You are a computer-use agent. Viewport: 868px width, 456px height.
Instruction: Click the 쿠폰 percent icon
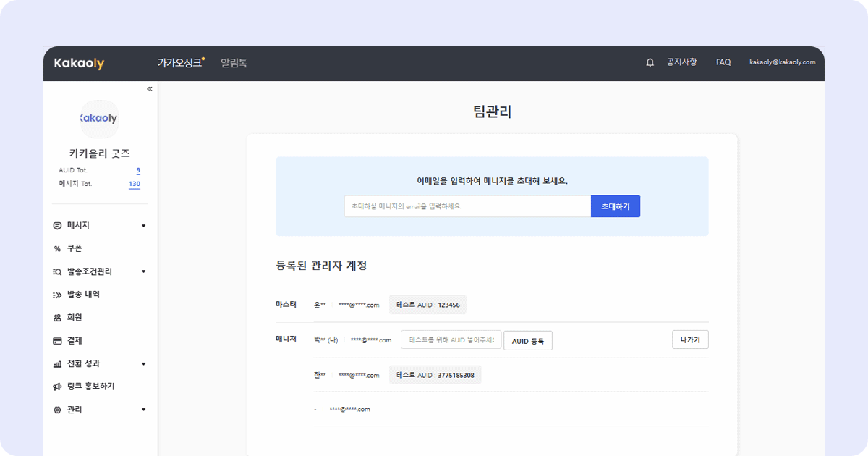57,249
